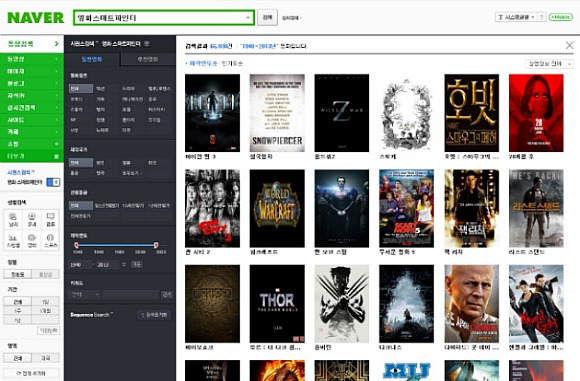This screenshot has height=381, width=580.
Task: Click the end handle of year slider
Action: [156, 245]
